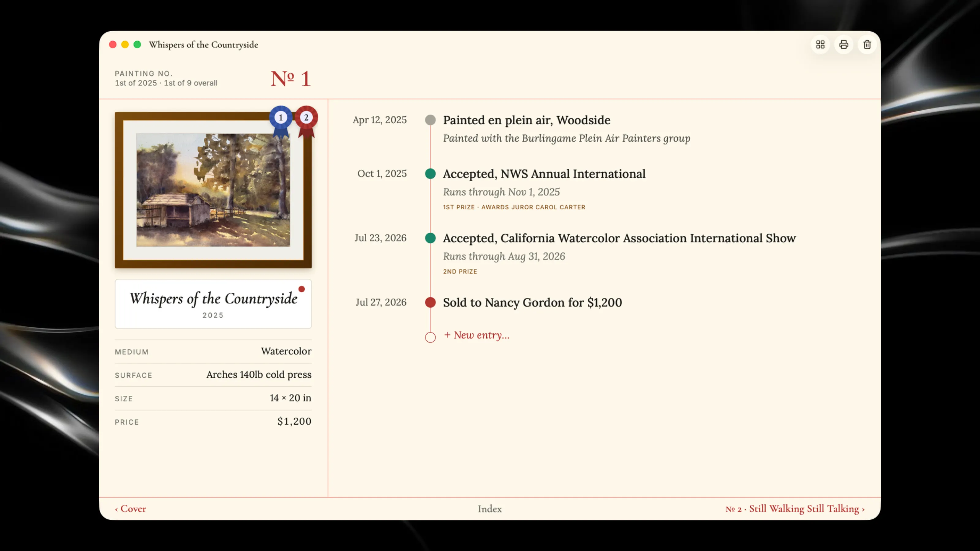Click the Jul 27, 2026 date
This screenshot has width=980, height=551.
381,302
